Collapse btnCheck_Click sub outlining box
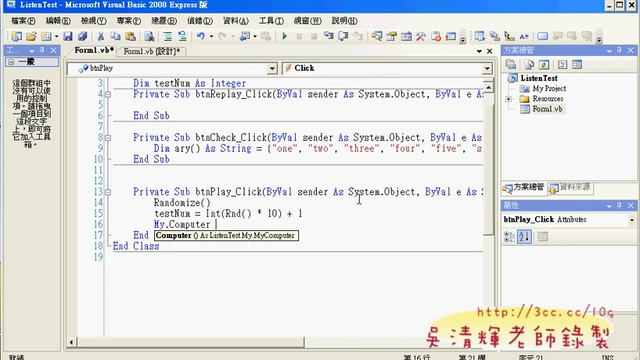640x360 pixels. 108,138
